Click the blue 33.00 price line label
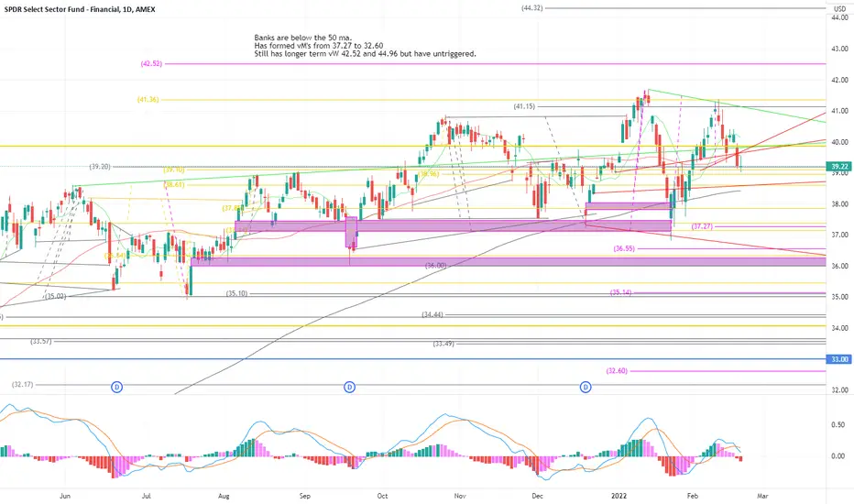This screenshot has width=854, height=504. pyautogui.click(x=839, y=359)
